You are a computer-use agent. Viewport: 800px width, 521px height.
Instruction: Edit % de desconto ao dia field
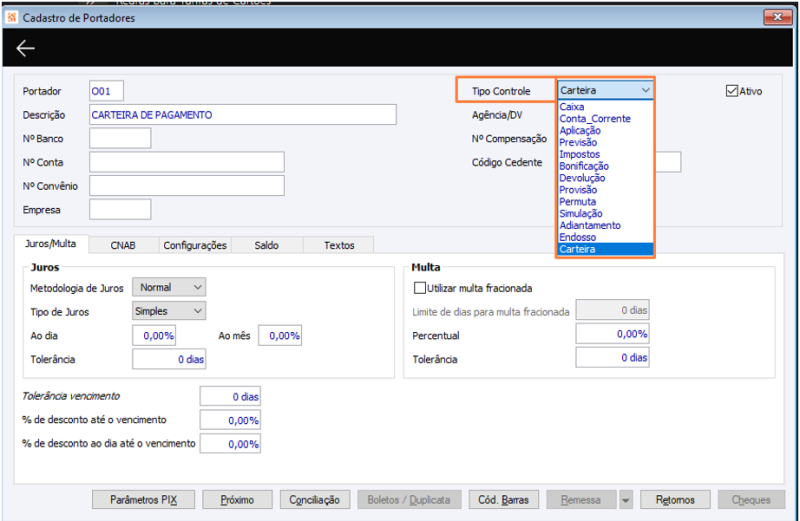point(230,444)
